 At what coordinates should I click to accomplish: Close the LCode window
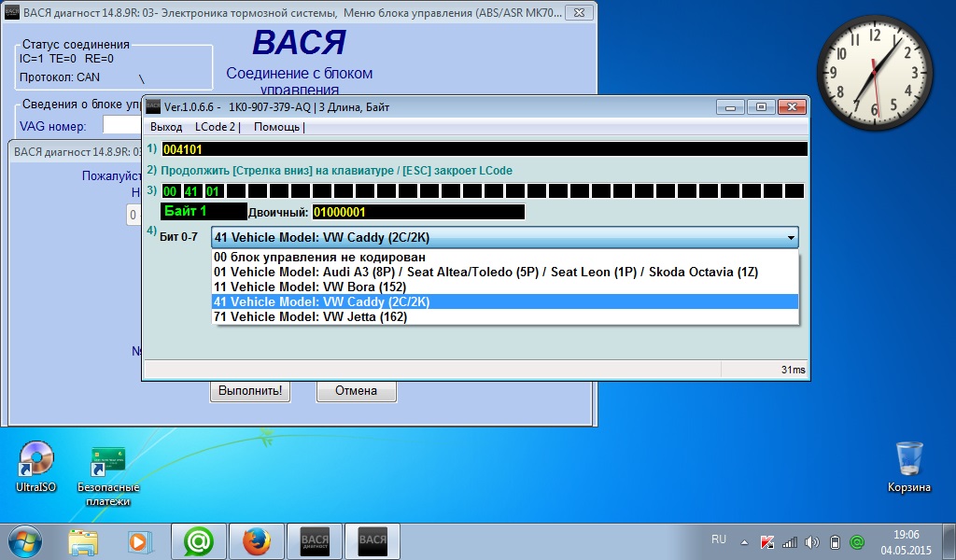(792, 107)
